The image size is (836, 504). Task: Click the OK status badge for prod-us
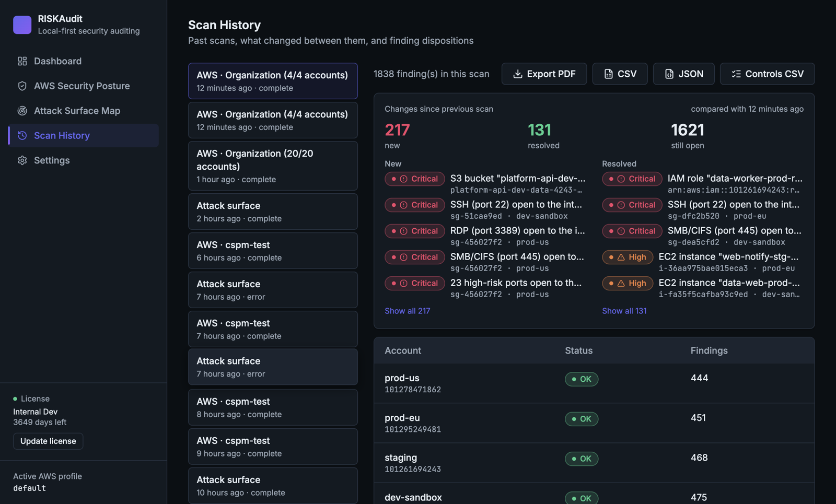pyautogui.click(x=582, y=379)
